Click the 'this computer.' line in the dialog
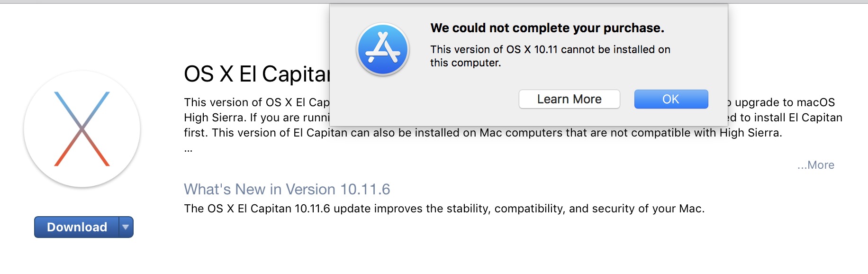The height and width of the screenshot is (274, 868). [x=465, y=63]
